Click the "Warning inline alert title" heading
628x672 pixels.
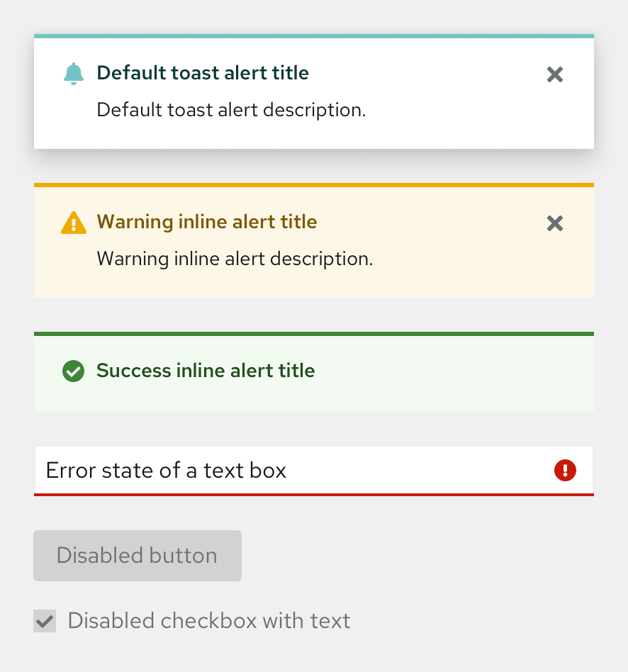pyautogui.click(x=207, y=222)
